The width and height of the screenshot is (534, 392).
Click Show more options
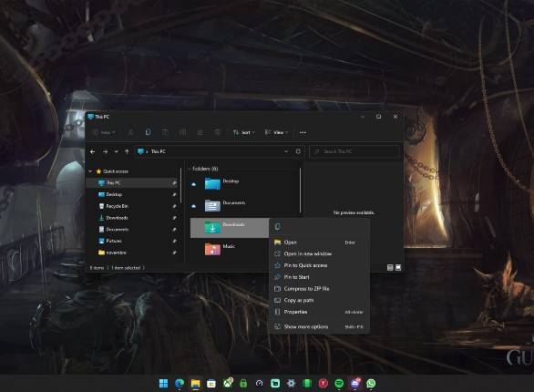click(320, 326)
